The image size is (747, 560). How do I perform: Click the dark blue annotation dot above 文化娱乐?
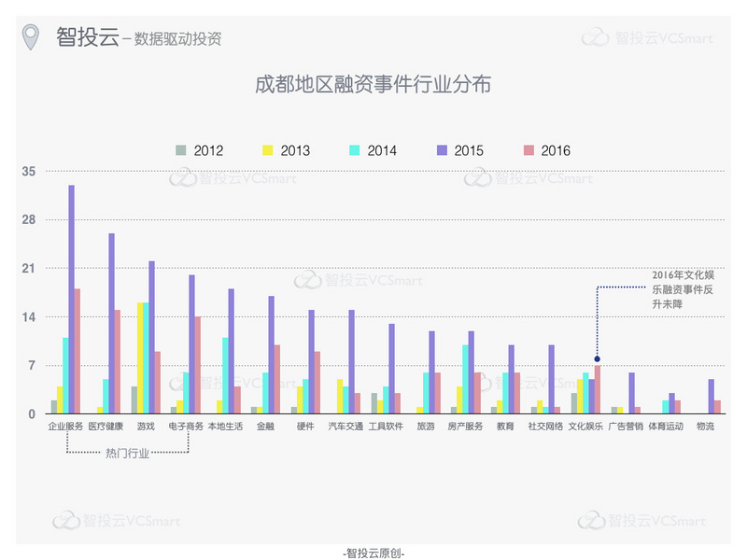click(597, 358)
